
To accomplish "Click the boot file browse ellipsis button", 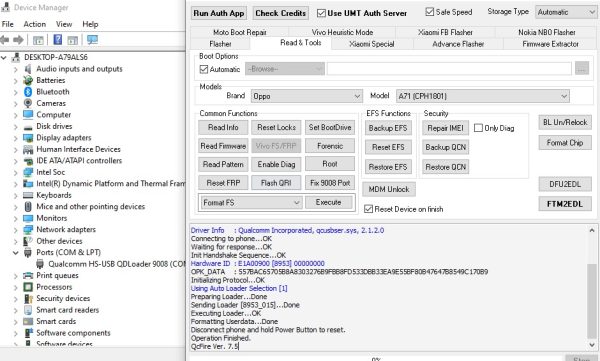I will 582,69.
